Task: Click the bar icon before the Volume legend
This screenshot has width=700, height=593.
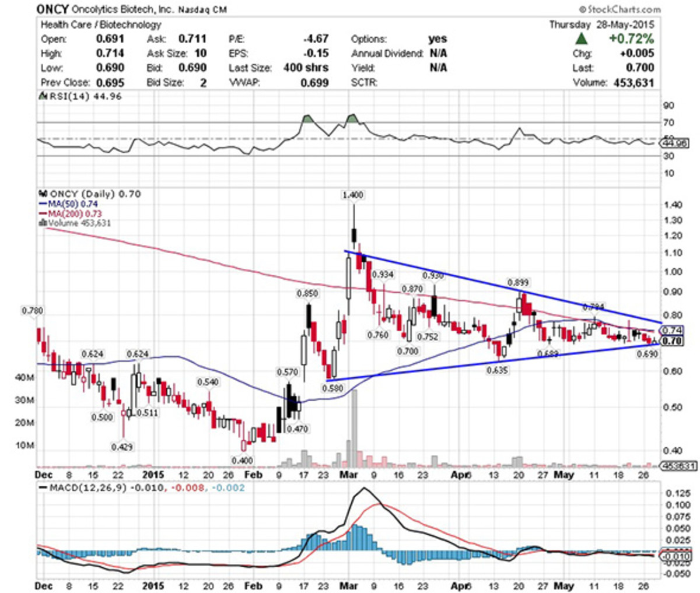Action: tap(43, 223)
